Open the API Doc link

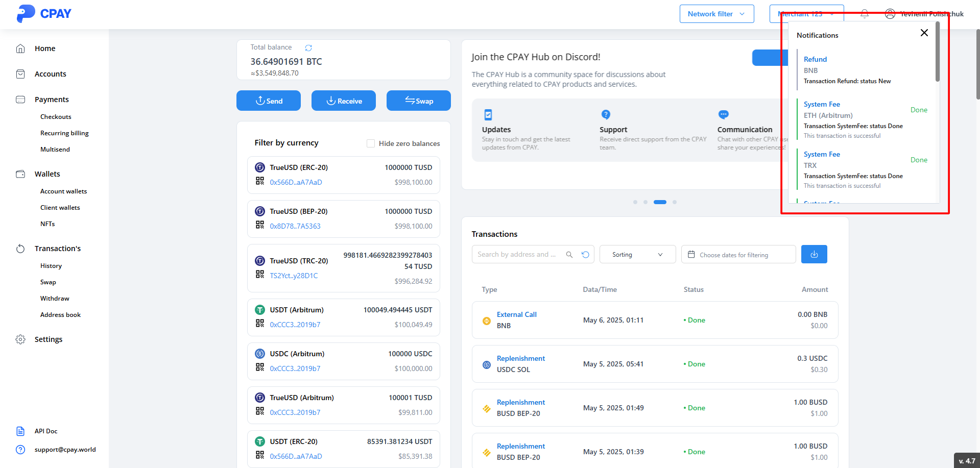(x=46, y=431)
